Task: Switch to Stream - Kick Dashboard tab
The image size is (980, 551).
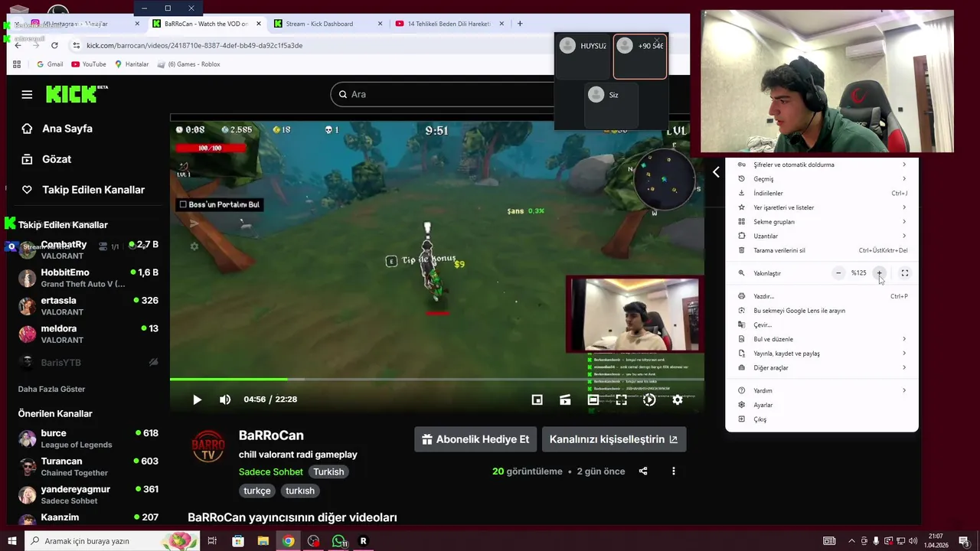Action: (328, 24)
